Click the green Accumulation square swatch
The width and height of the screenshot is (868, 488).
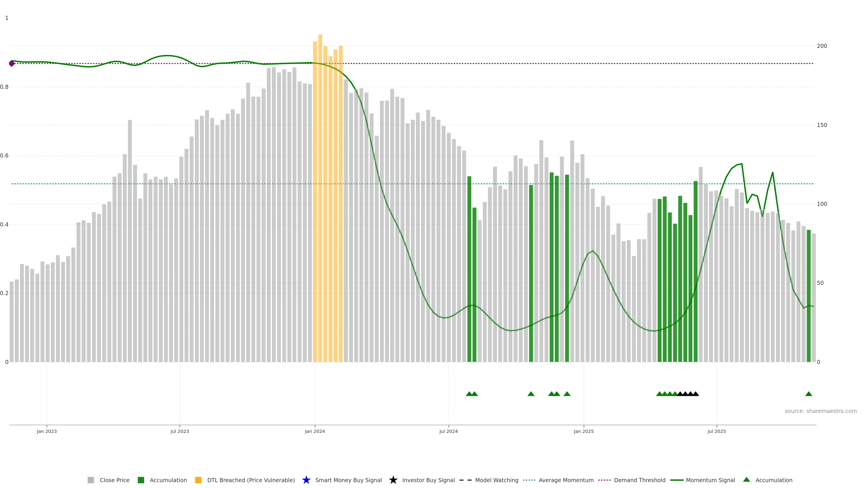point(141,480)
